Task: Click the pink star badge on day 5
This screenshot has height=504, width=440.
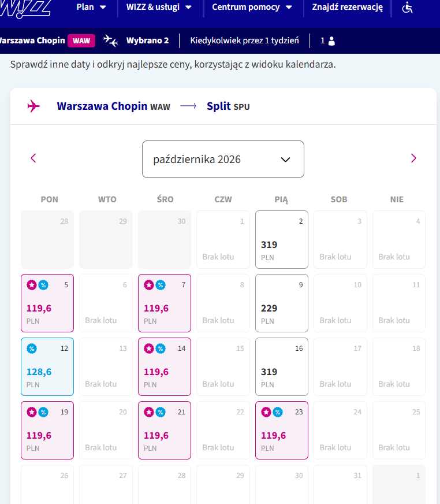Action: [x=32, y=285]
